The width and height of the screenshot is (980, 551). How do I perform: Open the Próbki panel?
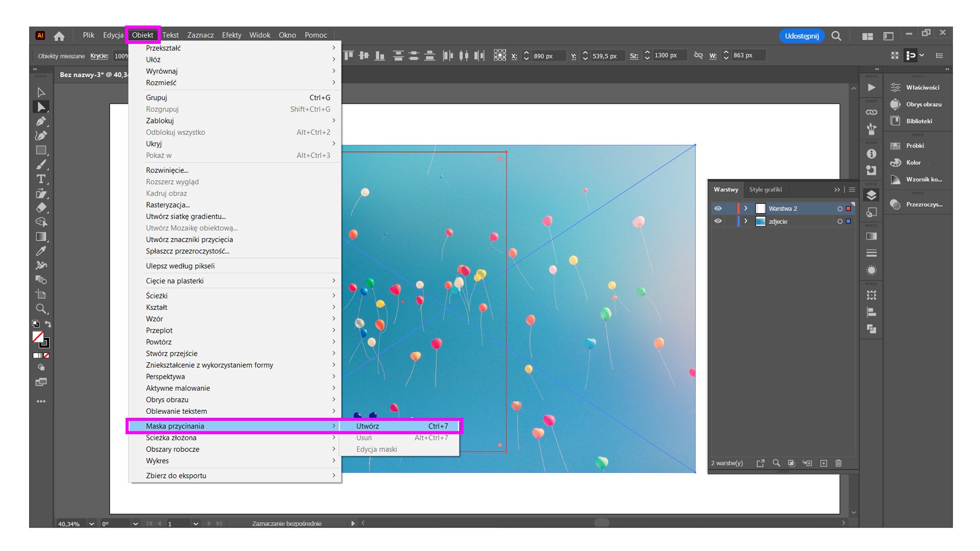point(915,145)
